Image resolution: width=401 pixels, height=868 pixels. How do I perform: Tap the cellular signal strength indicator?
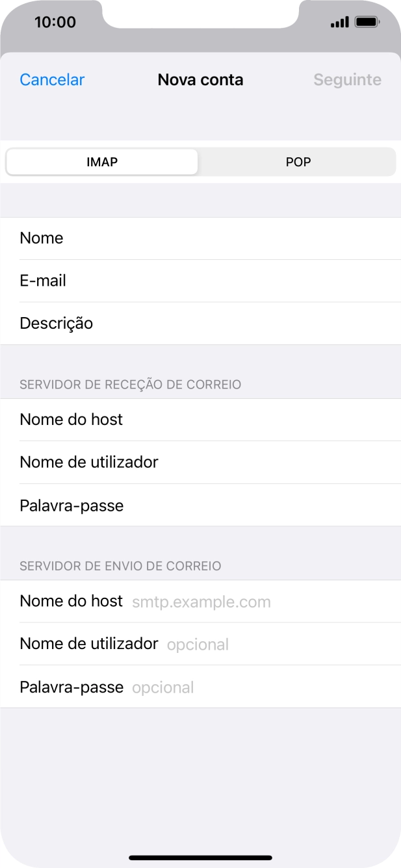(339, 21)
